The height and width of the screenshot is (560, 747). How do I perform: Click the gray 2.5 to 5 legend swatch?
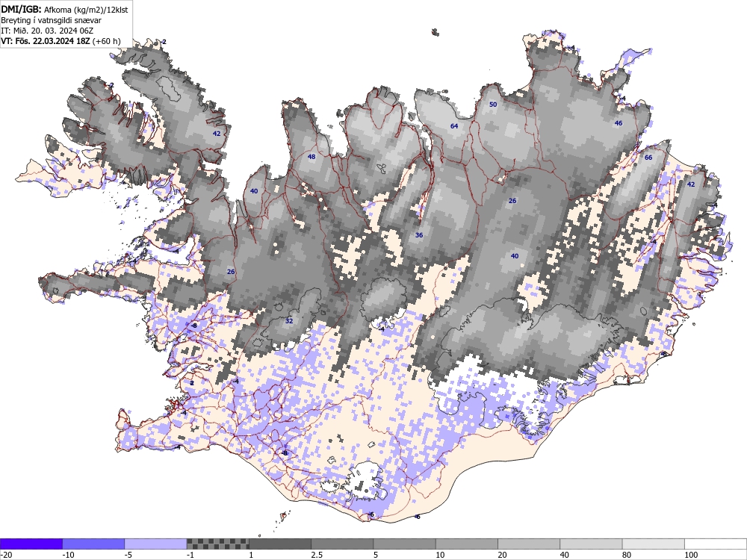pos(343,544)
